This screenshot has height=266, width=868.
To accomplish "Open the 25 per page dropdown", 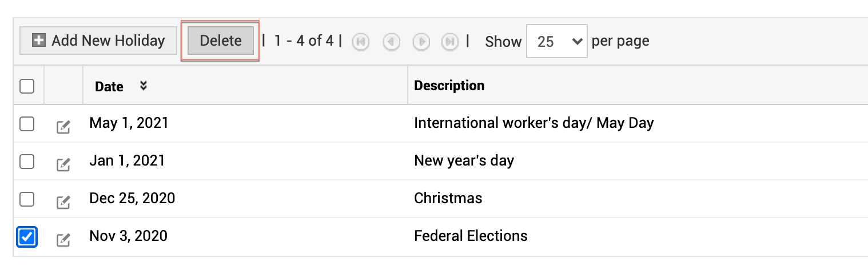I will (556, 41).
